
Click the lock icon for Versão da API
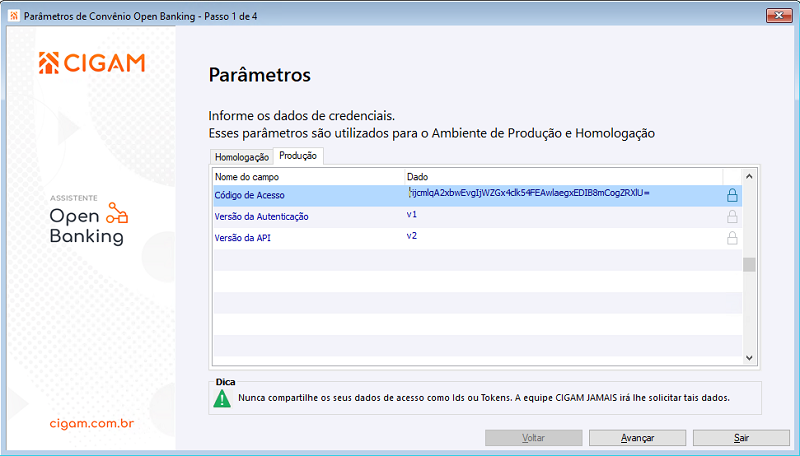732,238
